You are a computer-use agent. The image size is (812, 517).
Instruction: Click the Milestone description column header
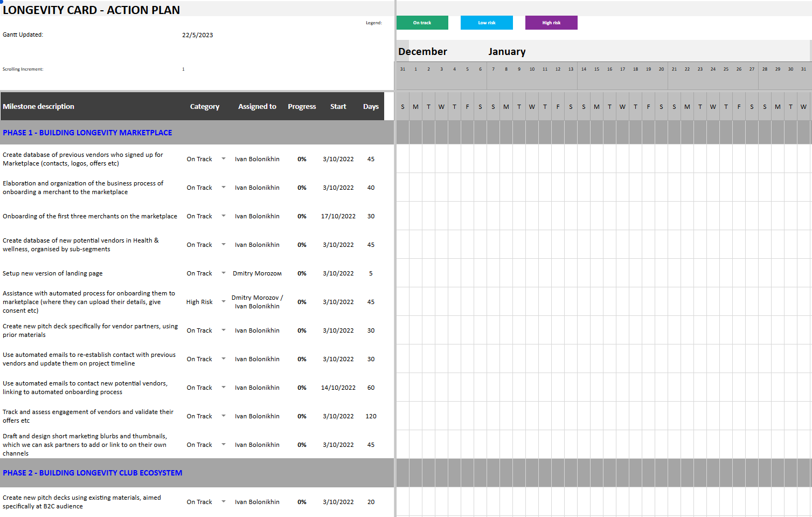coord(39,107)
